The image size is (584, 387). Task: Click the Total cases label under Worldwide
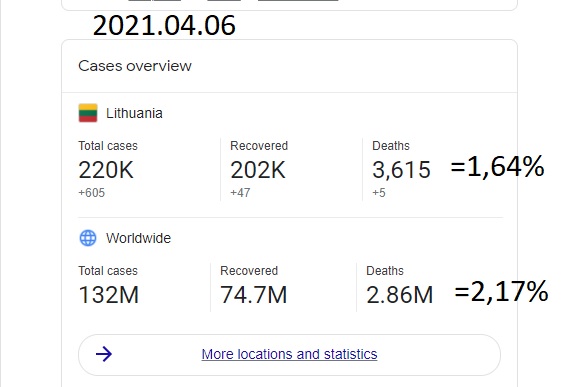click(x=108, y=271)
